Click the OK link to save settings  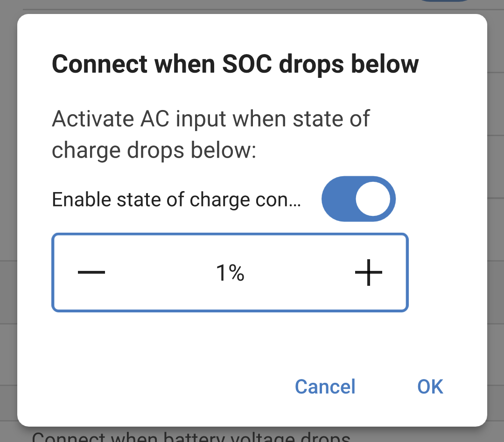coord(430,387)
